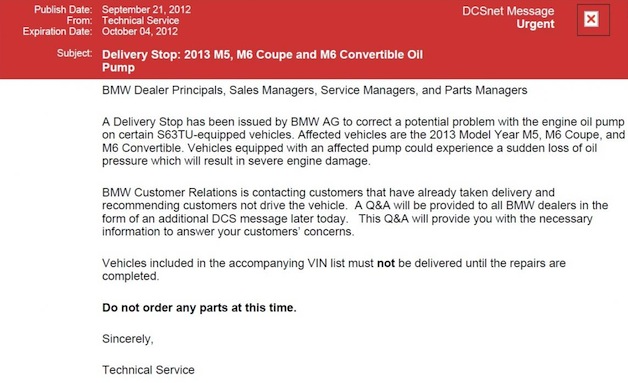The width and height of the screenshot is (628, 383).
Task: Click the message subject line about Delivery Stop
Action: (262, 61)
